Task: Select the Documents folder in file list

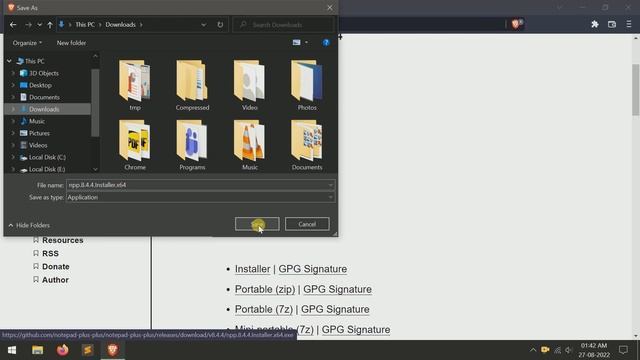Action: tap(307, 145)
